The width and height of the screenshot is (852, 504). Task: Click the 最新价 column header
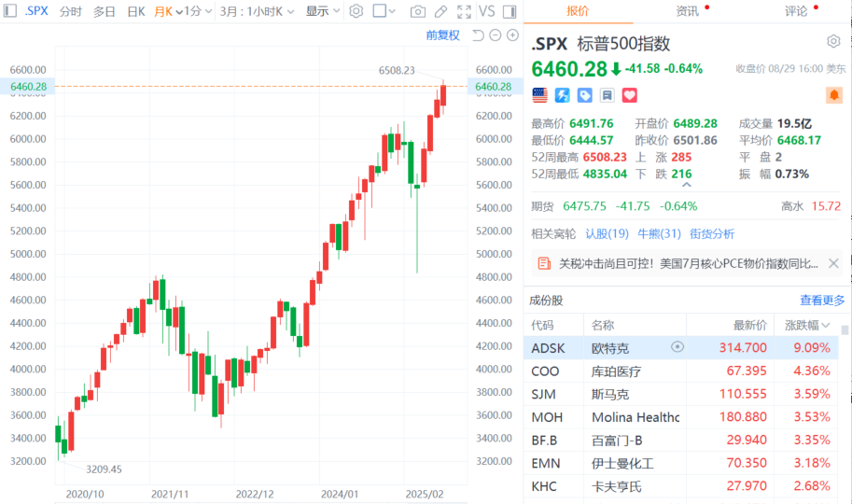pyautogui.click(x=750, y=325)
